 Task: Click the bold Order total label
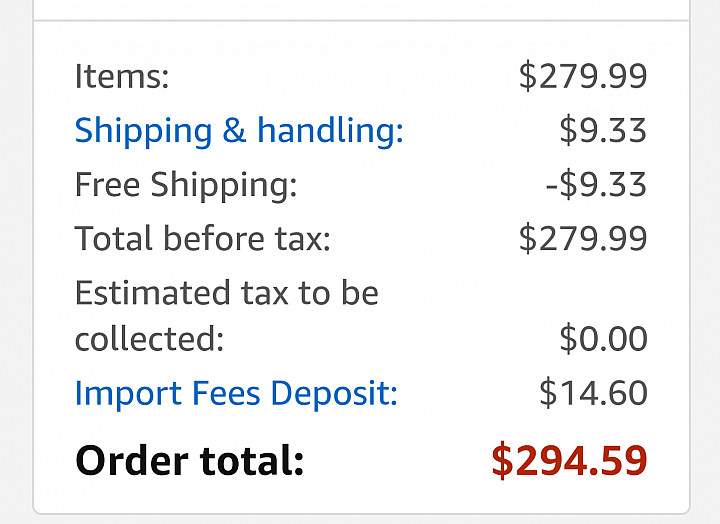pos(190,460)
